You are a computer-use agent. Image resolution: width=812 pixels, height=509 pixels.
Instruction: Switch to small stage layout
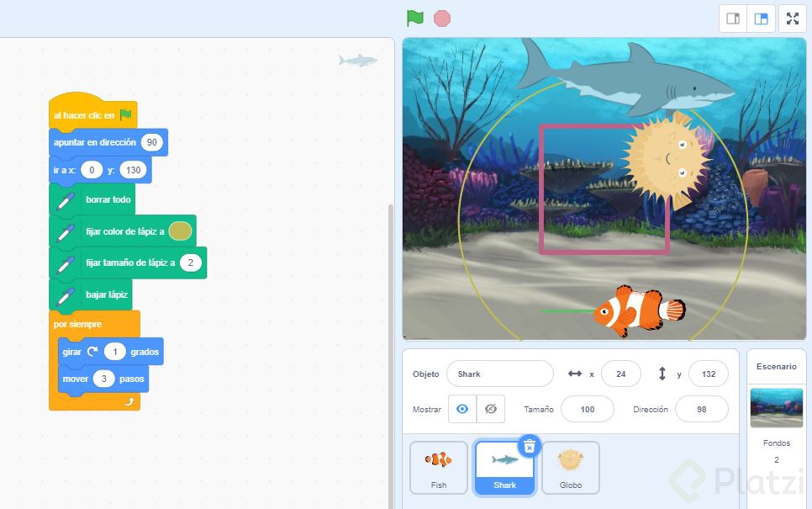(733, 19)
